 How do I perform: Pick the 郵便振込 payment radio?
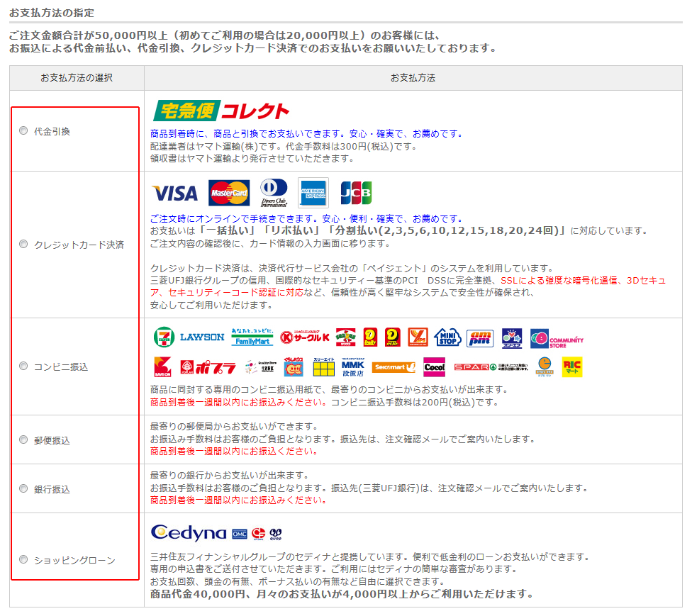[x=23, y=440]
